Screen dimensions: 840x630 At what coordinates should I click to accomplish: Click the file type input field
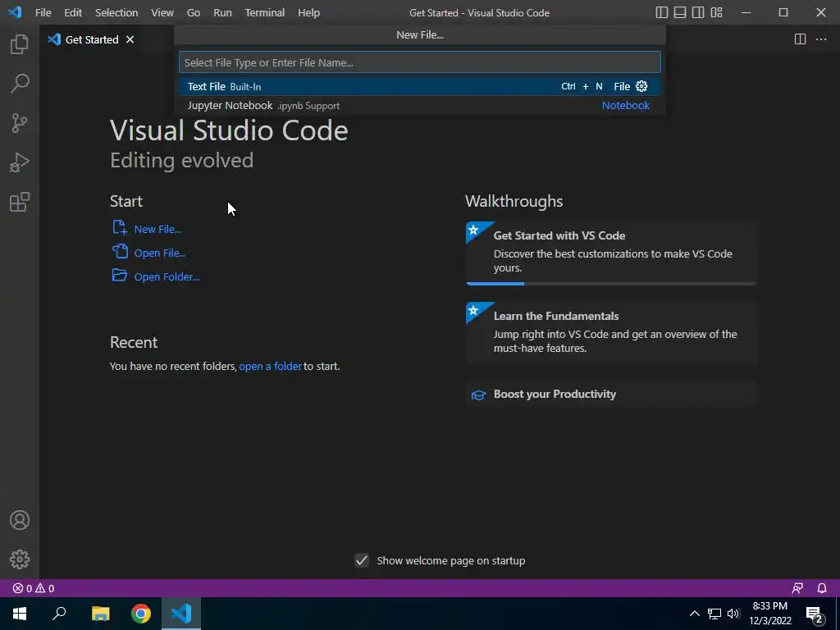[419, 62]
